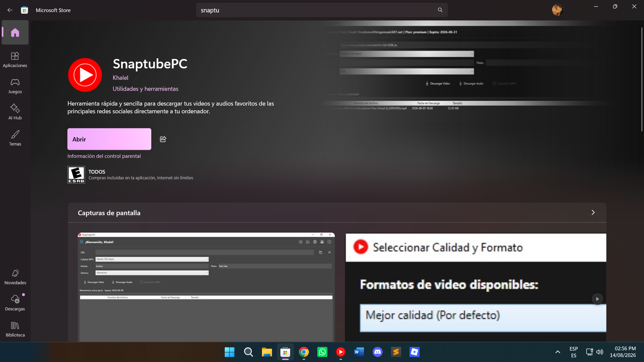Open Juegos section in sidebar

15,86
